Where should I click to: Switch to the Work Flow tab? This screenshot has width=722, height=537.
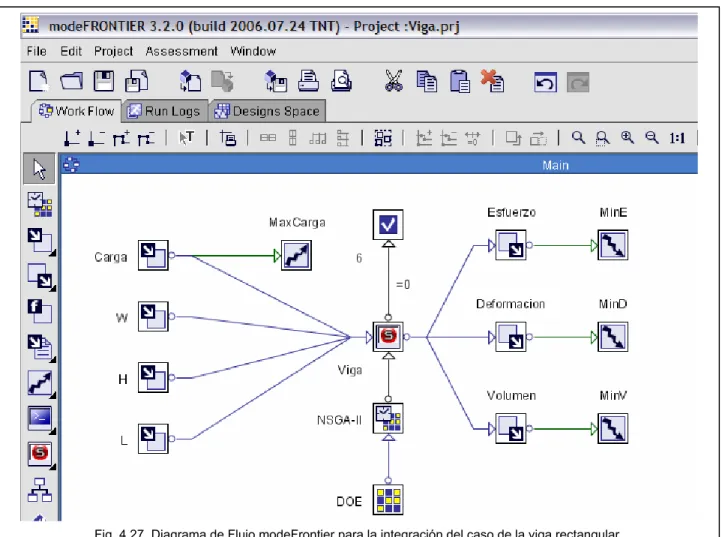(76, 111)
